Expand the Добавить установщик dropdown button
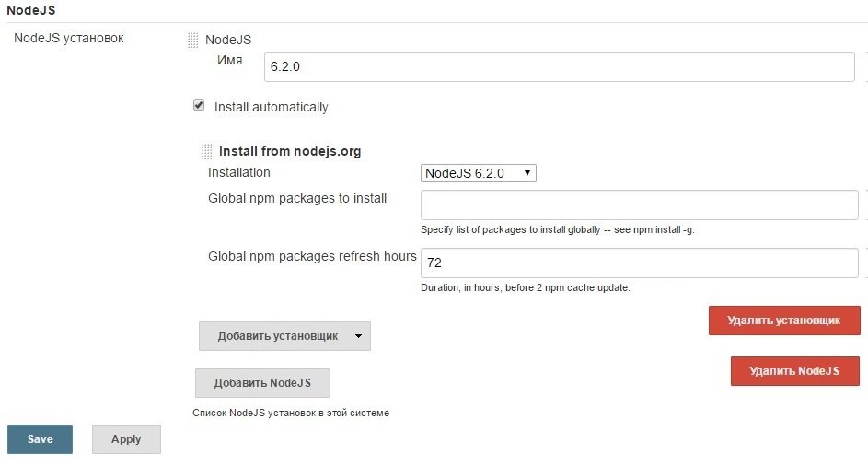This screenshot has height=467, width=868. click(284, 335)
